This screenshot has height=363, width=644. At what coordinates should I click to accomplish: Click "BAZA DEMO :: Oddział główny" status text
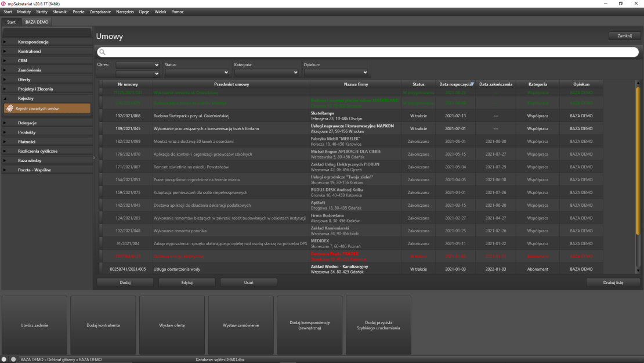click(x=48, y=360)
